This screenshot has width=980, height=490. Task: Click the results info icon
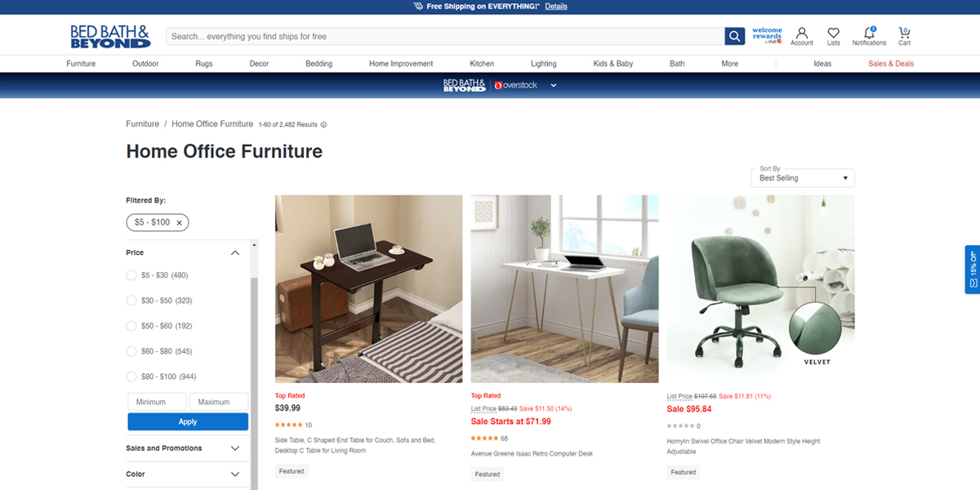click(x=323, y=125)
